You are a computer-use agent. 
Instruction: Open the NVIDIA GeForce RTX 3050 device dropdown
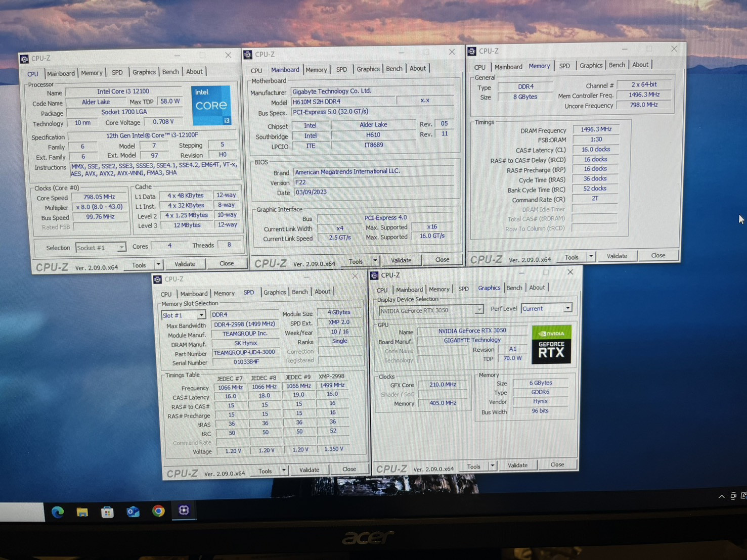pos(478,310)
